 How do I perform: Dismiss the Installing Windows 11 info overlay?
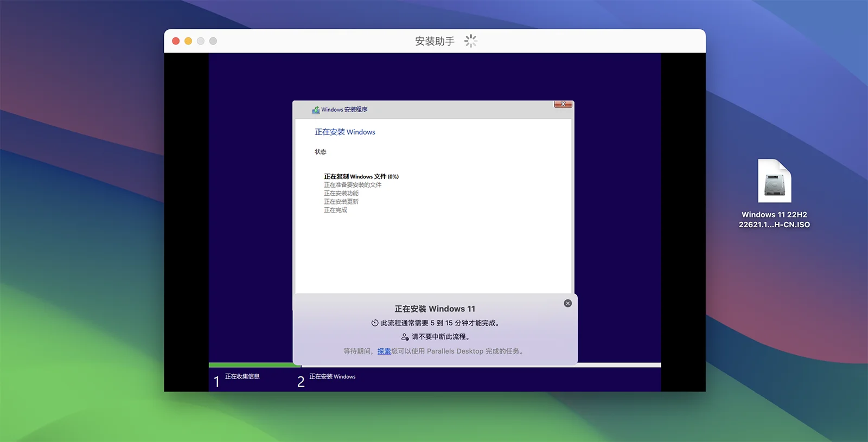pos(567,303)
